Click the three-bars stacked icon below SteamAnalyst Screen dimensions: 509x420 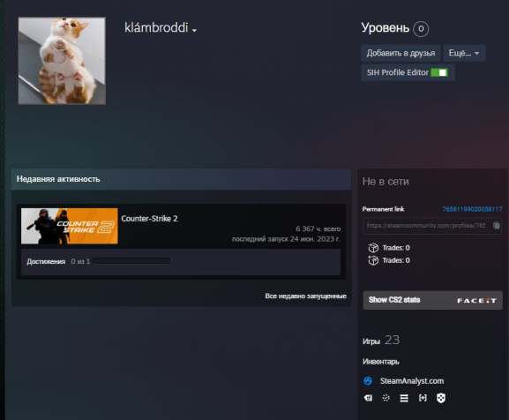point(404,398)
